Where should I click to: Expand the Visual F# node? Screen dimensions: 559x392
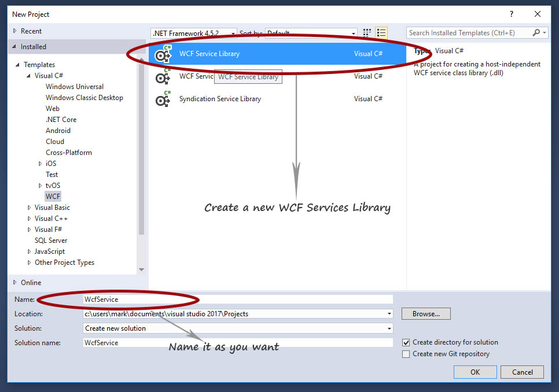pyautogui.click(x=29, y=230)
